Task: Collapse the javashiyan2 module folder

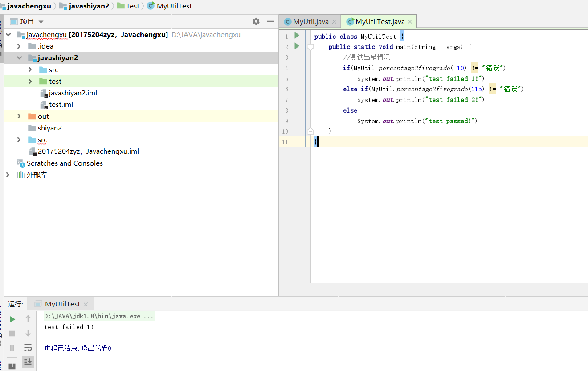Action: [x=19, y=57]
